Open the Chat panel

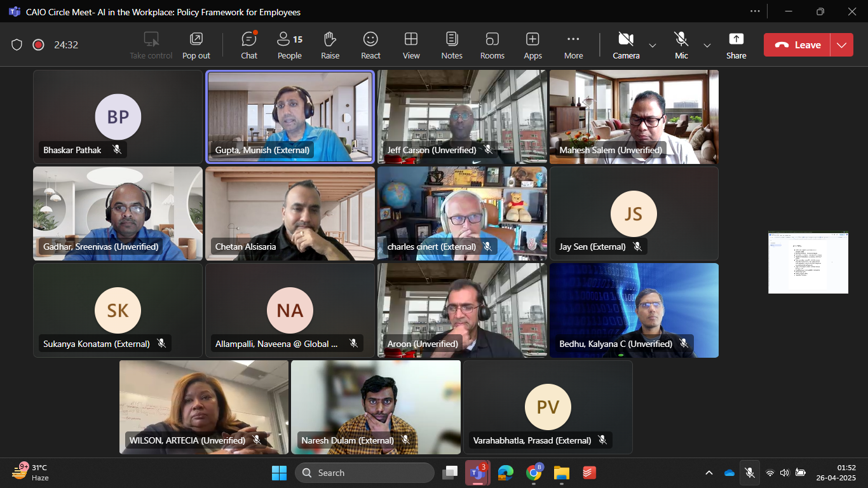pos(249,45)
